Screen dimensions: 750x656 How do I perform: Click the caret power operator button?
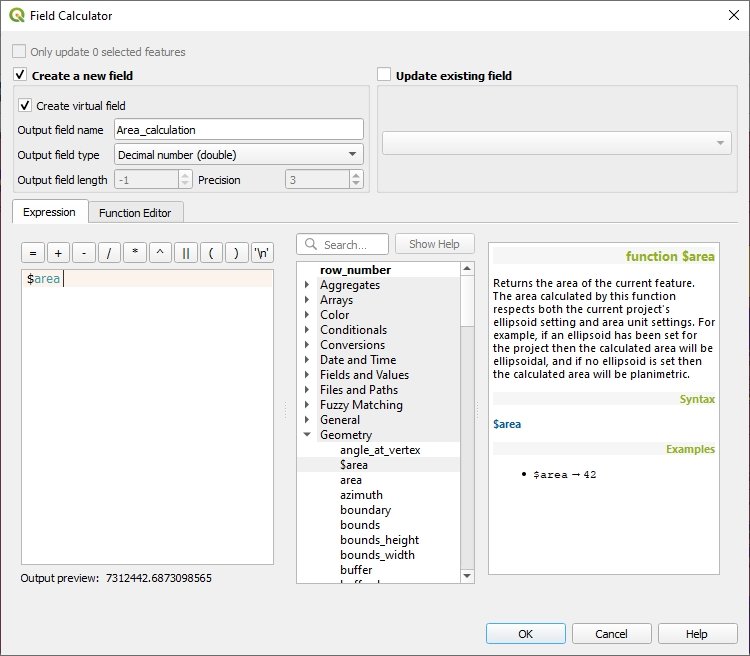tap(161, 253)
